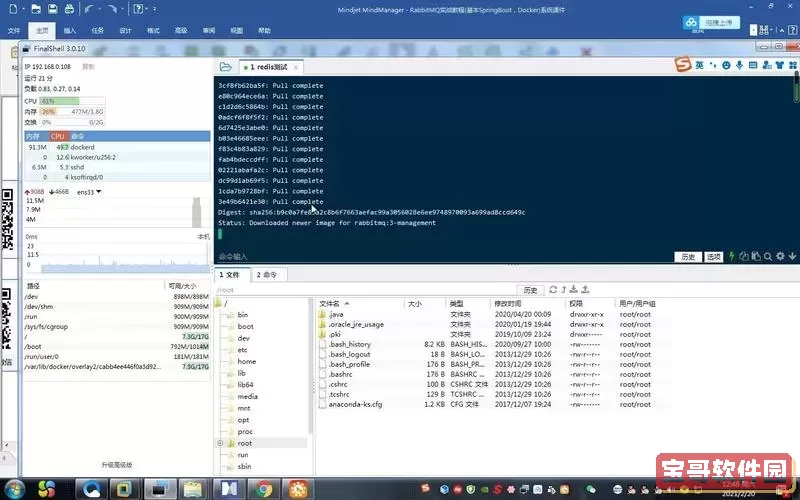Click the Print icon in MindManager toolbar
800x500 pixels.
(69, 9)
